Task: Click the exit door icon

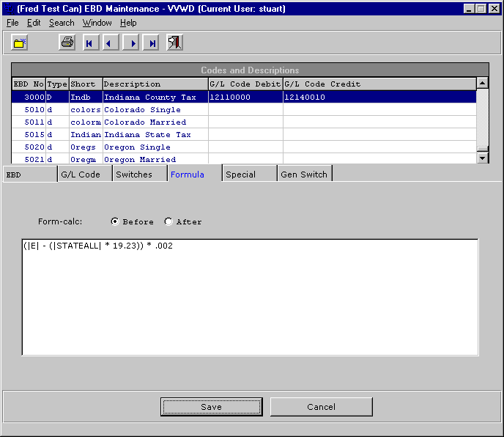Action: [x=174, y=43]
